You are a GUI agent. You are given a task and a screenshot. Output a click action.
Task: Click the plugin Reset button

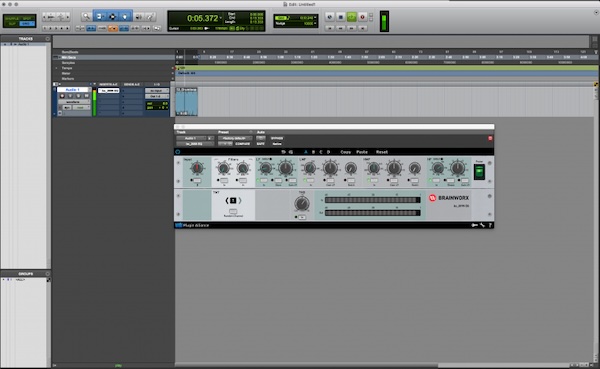[x=382, y=152]
